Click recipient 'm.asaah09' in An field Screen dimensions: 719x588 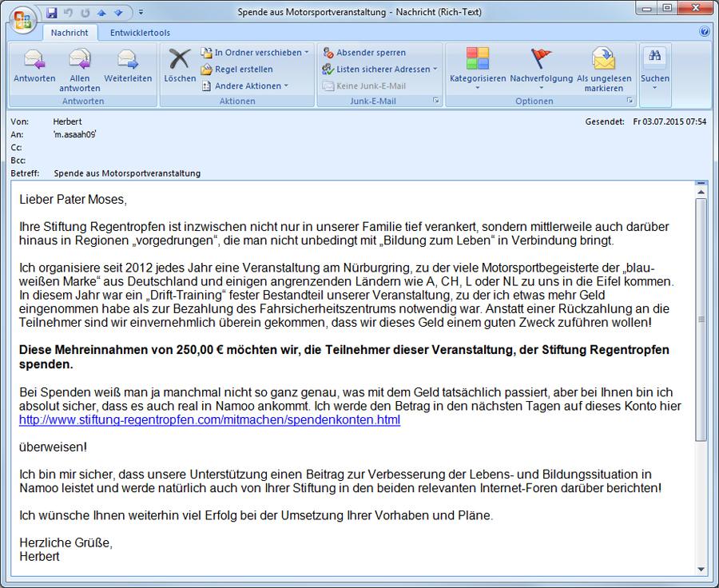[x=75, y=134]
